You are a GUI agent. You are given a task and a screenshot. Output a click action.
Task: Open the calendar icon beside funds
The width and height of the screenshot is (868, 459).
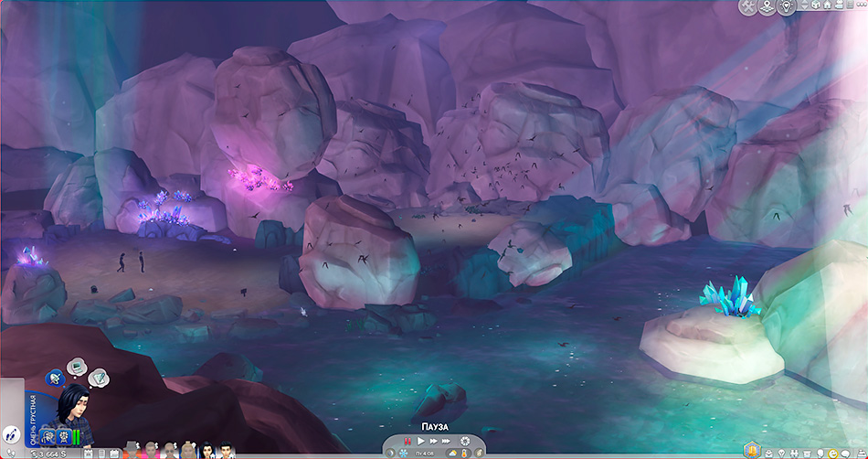(x=88, y=454)
